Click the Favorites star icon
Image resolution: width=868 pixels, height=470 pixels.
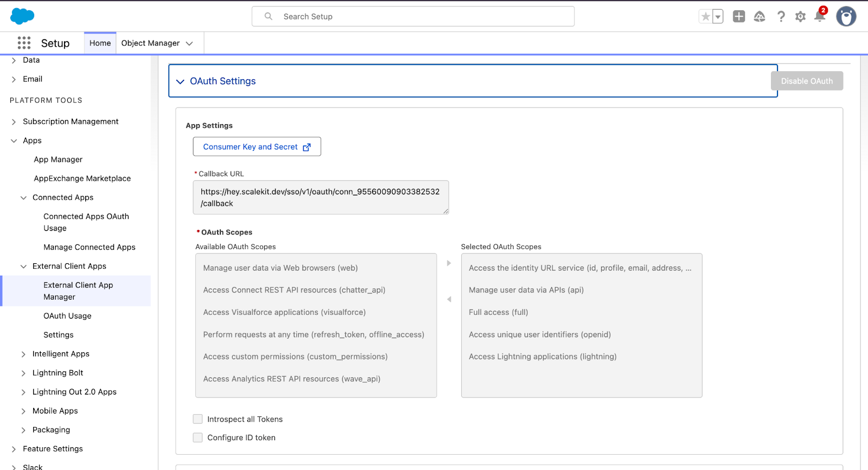tap(705, 17)
